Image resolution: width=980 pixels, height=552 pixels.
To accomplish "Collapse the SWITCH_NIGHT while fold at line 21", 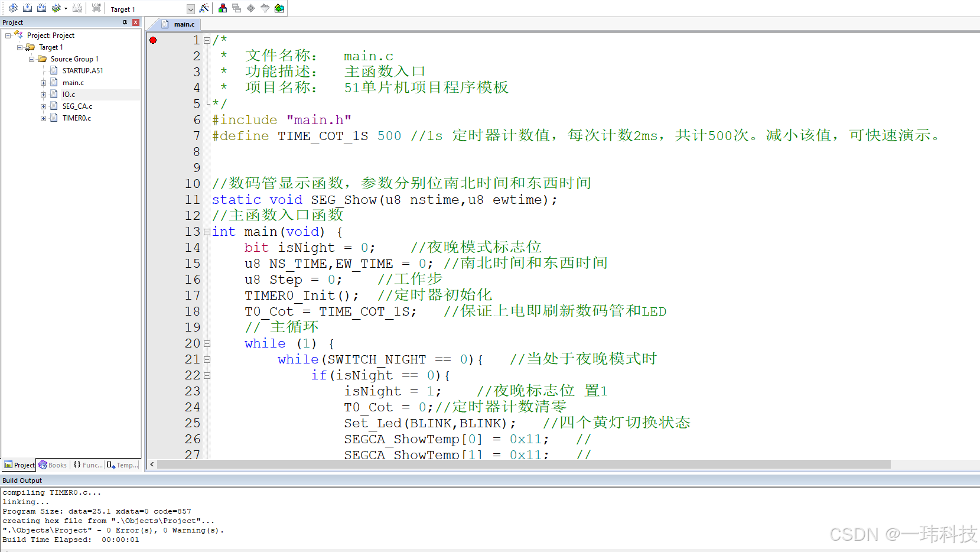I will 207,360.
